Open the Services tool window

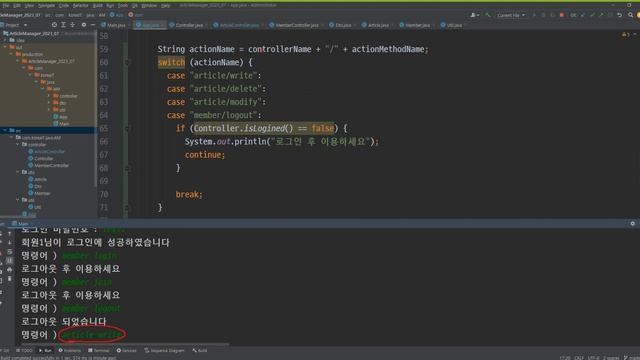pos(127,351)
